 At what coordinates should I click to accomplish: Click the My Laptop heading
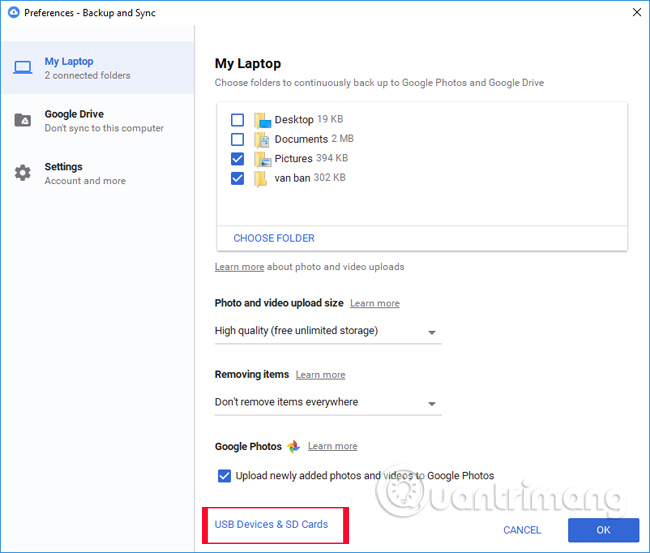(x=248, y=64)
